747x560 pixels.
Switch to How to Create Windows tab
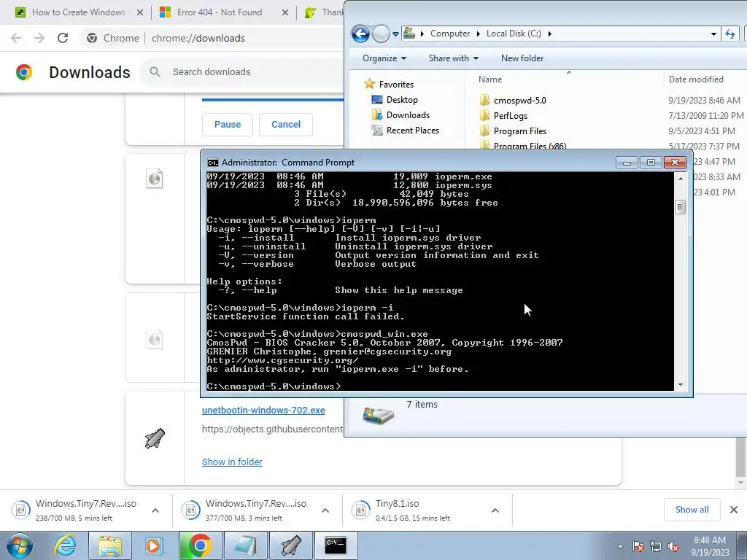click(x=79, y=12)
